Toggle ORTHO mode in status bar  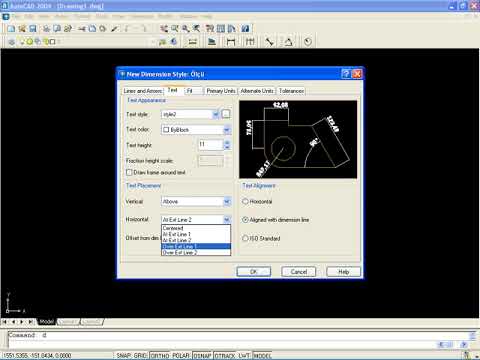[160, 356]
